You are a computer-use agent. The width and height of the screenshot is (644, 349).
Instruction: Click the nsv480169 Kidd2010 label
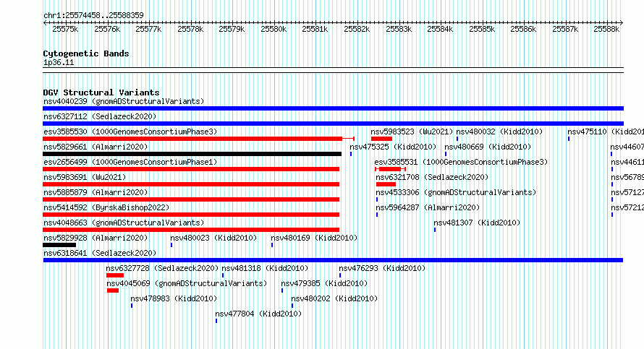(x=314, y=238)
